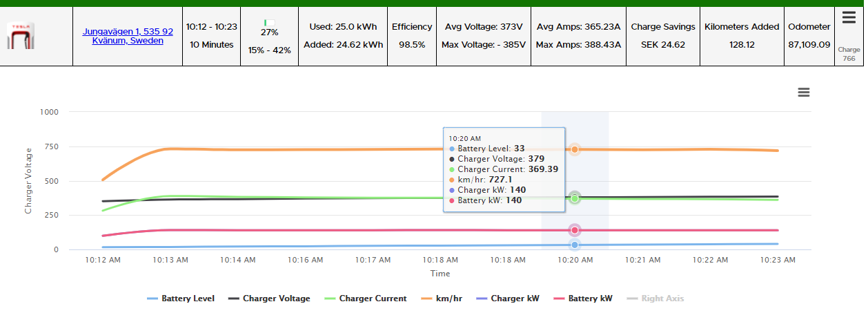
Task: Open the charge row hamburger menu
Action: click(x=848, y=19)
